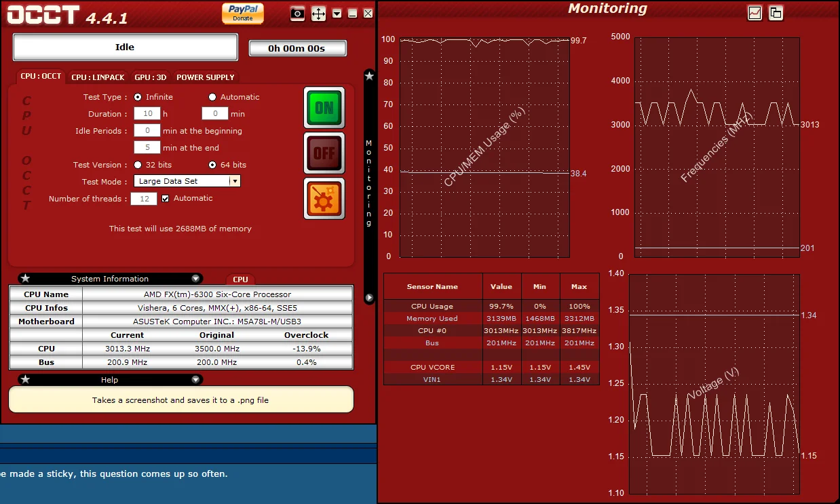Click the Idle status box
The image size is (840, 504).
tap(126, 47)
